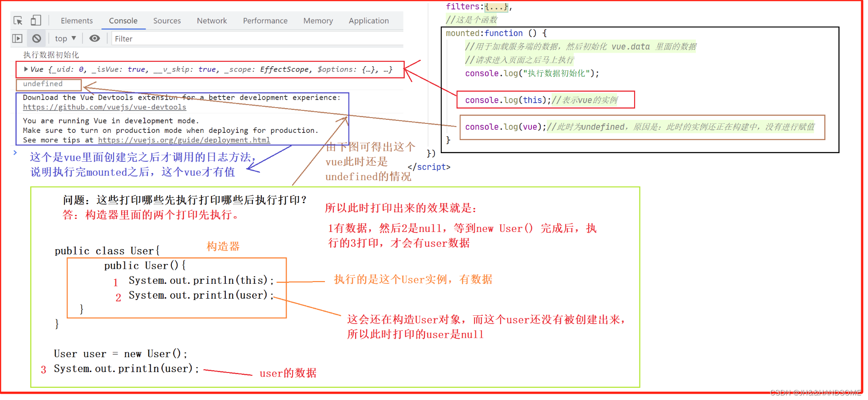Click the console prompt chevron
The image size is (868, 400).
pyautogui.click(x=15, y=153)
